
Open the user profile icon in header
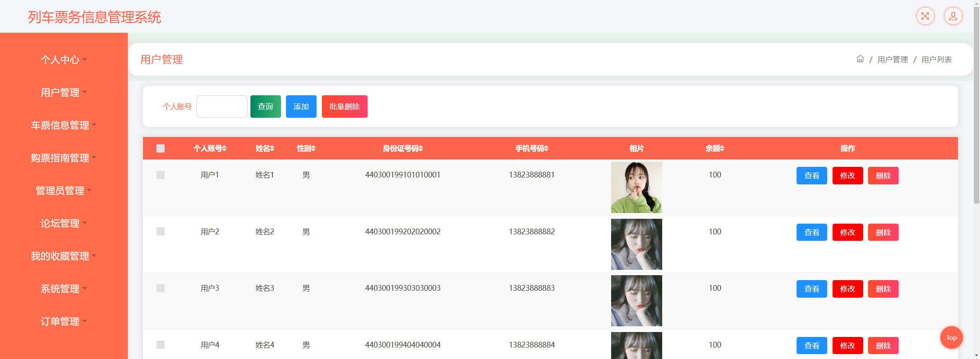(953, 16)
